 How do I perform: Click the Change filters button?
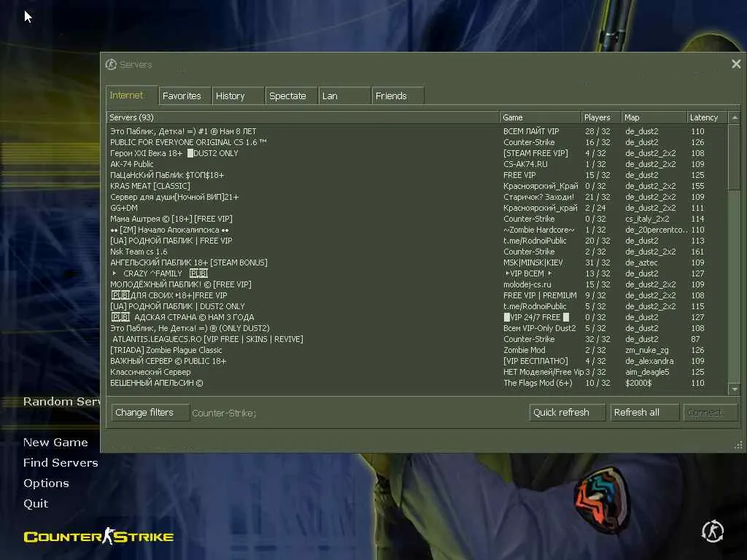coord(150,413)
